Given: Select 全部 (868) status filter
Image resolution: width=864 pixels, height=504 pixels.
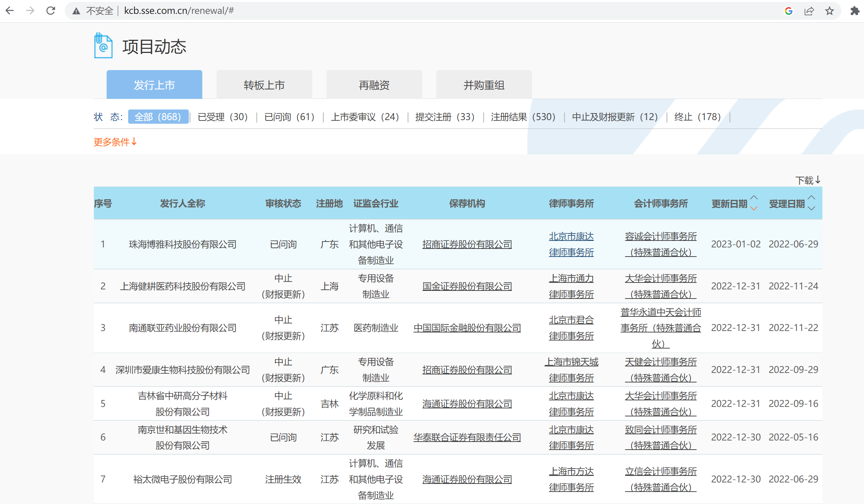Looking at the screenshot, I should point(158,117).
